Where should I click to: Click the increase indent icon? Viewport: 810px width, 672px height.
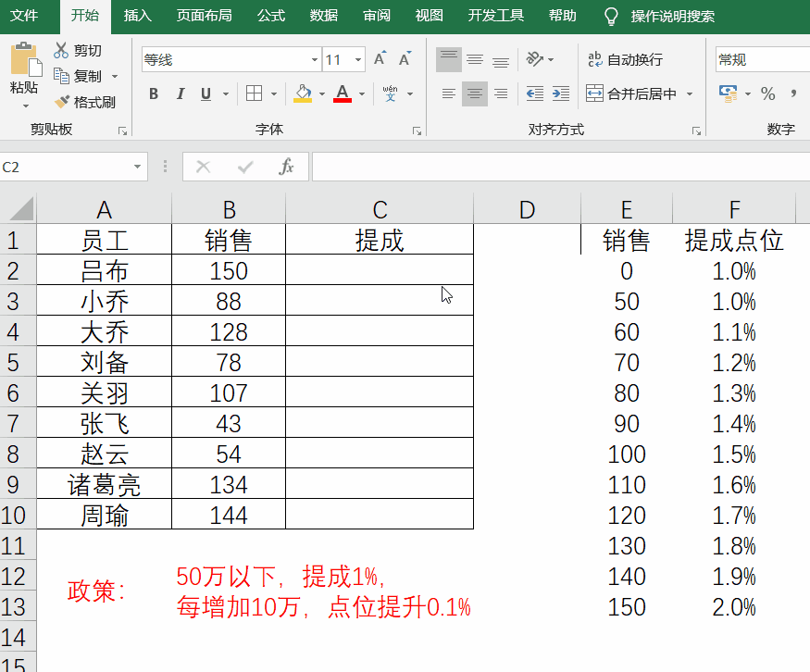(x=559, y=93)
